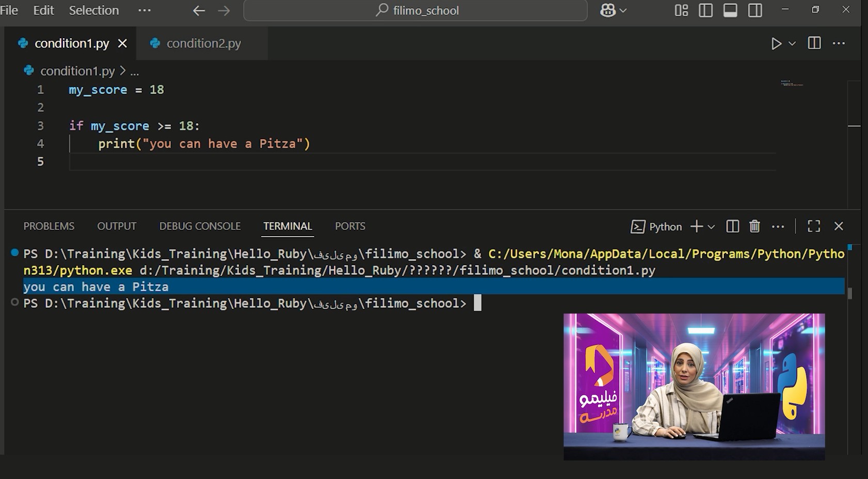The height and width of the screenshot is (479, 868).
Task: Kill terminal with trash icon
Action: coord(754,226)
